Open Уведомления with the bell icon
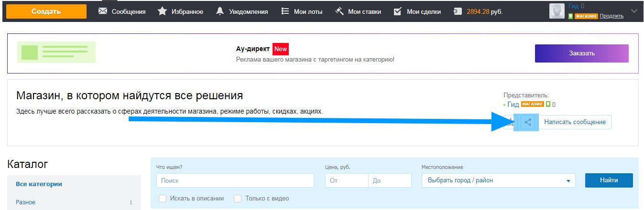Screen dimensions: 644x210 click(x=241, y=11)
